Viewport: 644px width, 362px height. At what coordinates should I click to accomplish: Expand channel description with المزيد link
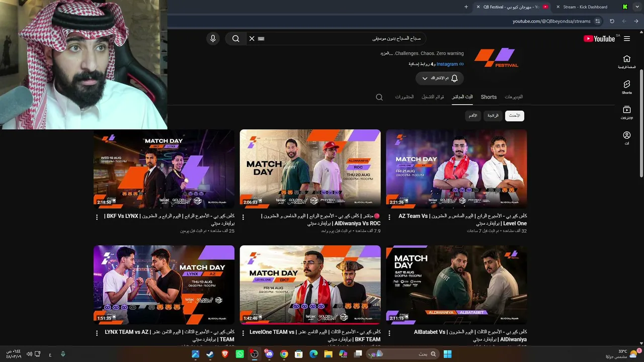click(x=386, y=53)
